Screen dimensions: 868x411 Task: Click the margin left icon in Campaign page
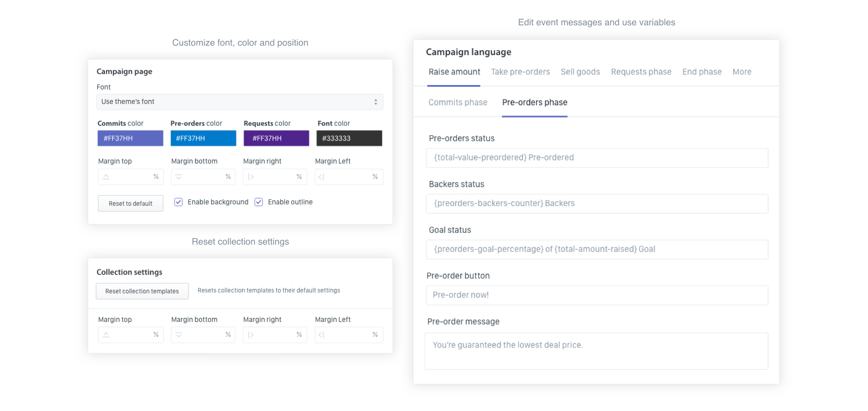[x=321, y=177]
